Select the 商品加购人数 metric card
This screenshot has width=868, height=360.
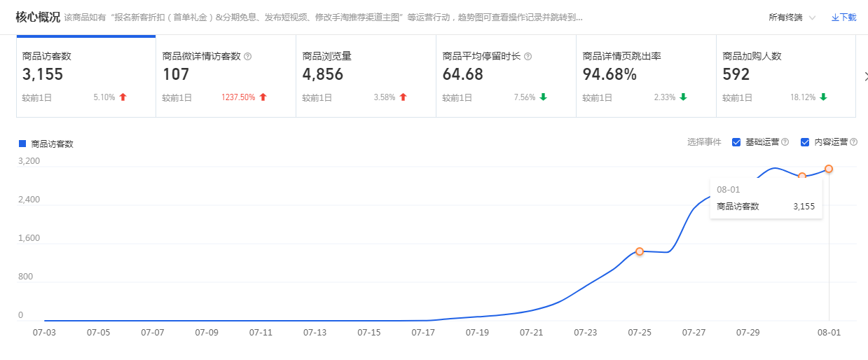(786, 76)
